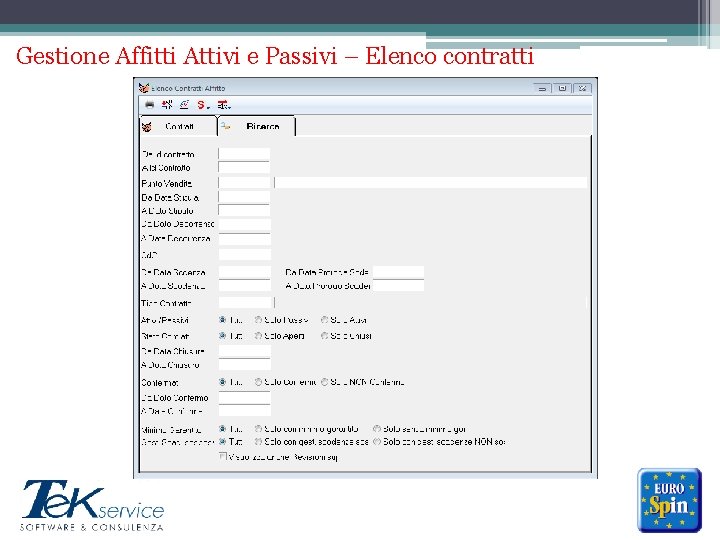
Task: Select Solo NON Confermati radio button
Action: coord(325,382)
